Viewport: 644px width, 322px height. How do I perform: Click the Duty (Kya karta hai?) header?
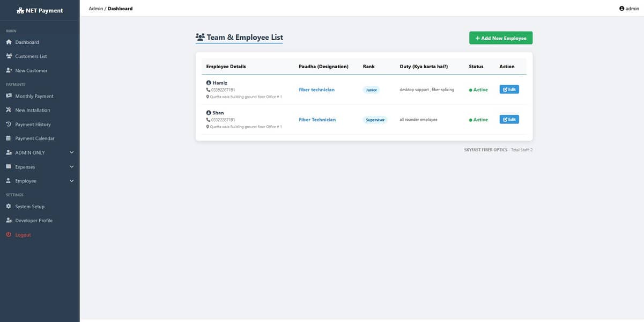pos(424,67)
